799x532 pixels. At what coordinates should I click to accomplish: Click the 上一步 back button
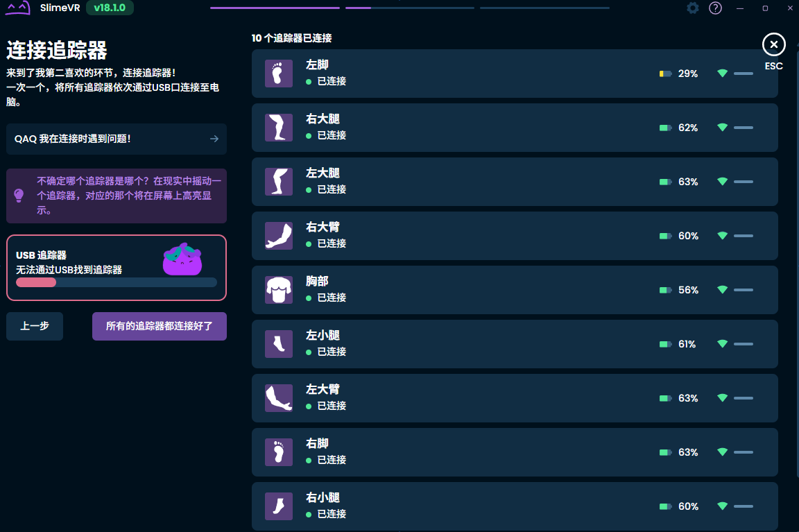[x=35, y=326]
